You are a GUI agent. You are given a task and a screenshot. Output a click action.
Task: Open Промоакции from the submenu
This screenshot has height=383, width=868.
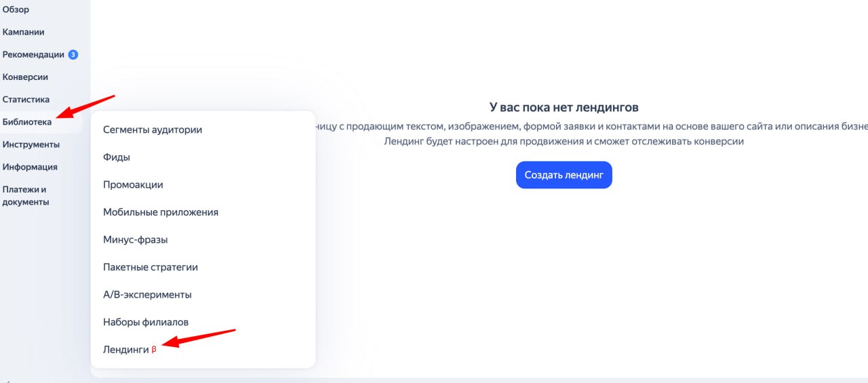tap(133, 184)
